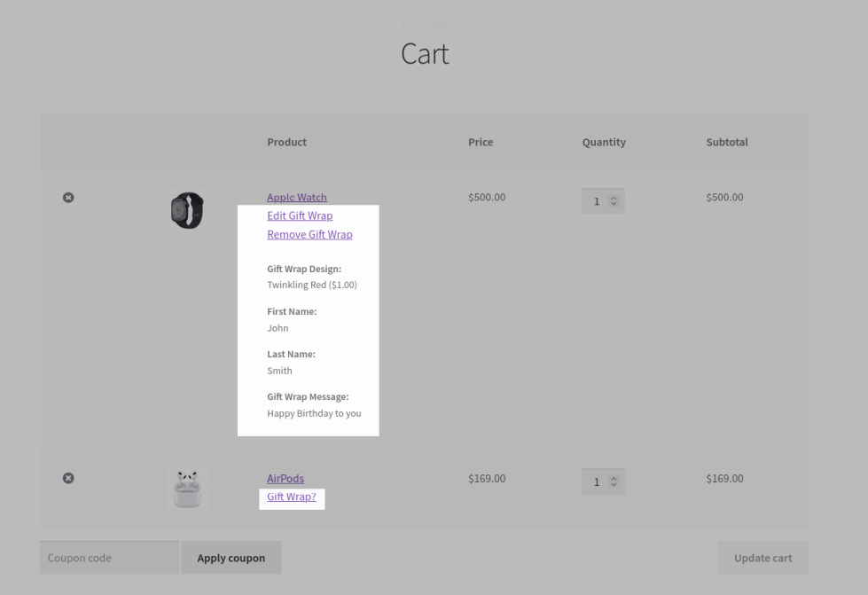Click the Cart page heading

click(x=425, y=54)
